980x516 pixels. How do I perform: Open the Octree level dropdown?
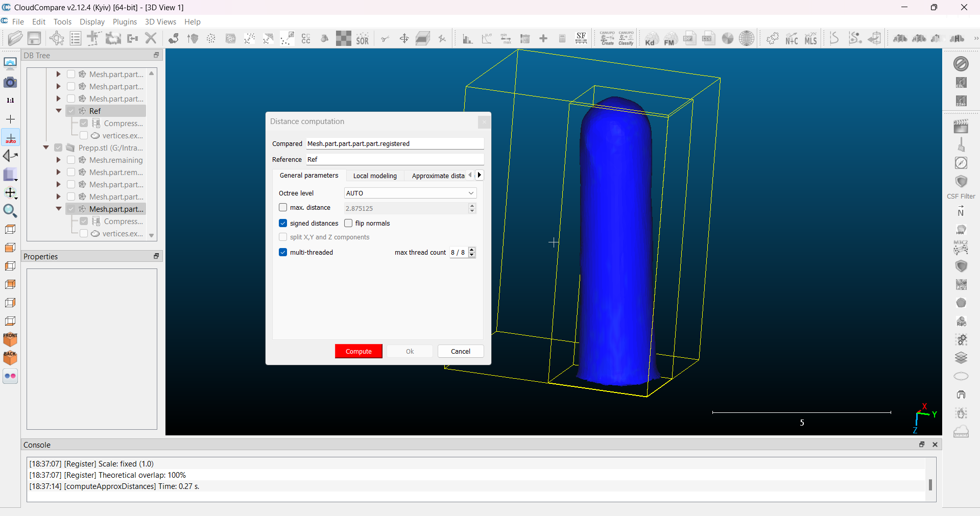tap(410, 193)
